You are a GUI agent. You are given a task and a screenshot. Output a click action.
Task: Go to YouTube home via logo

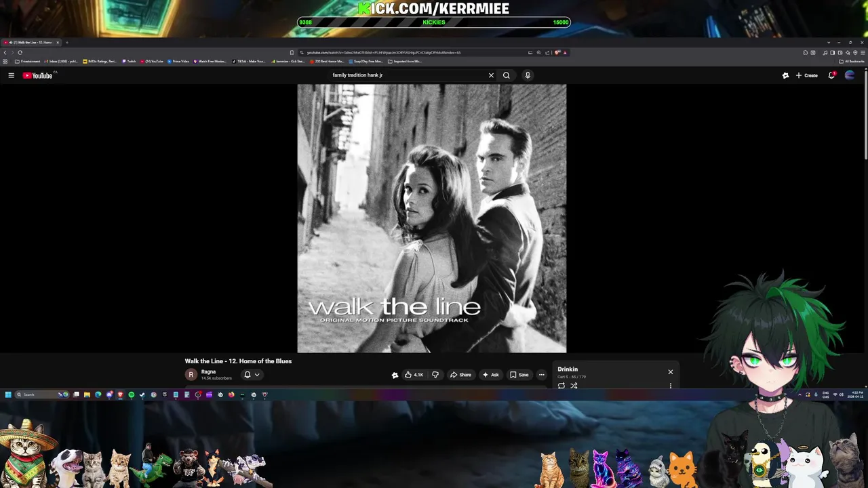38,75
